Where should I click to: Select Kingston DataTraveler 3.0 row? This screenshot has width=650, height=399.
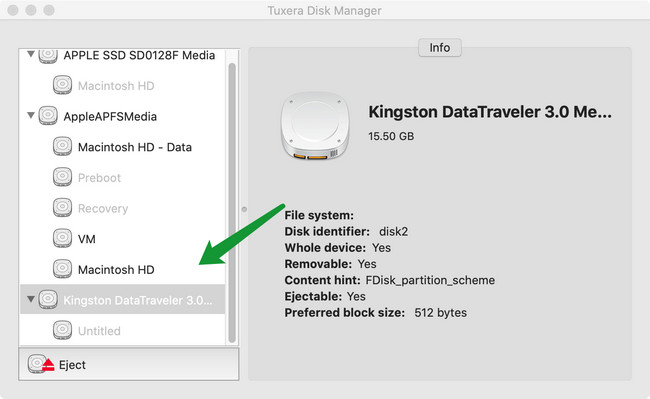(123, 299)
